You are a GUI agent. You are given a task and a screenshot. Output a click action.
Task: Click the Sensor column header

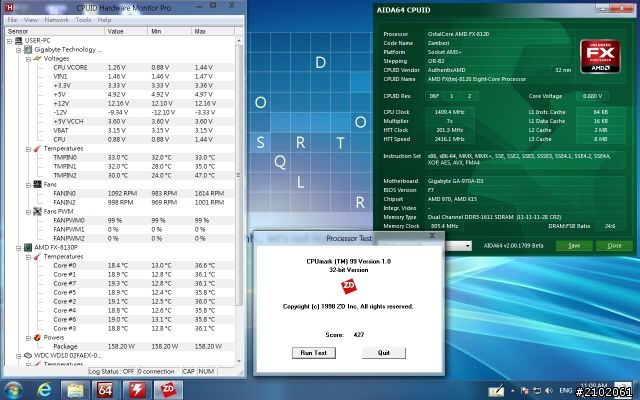coord(54,31)
